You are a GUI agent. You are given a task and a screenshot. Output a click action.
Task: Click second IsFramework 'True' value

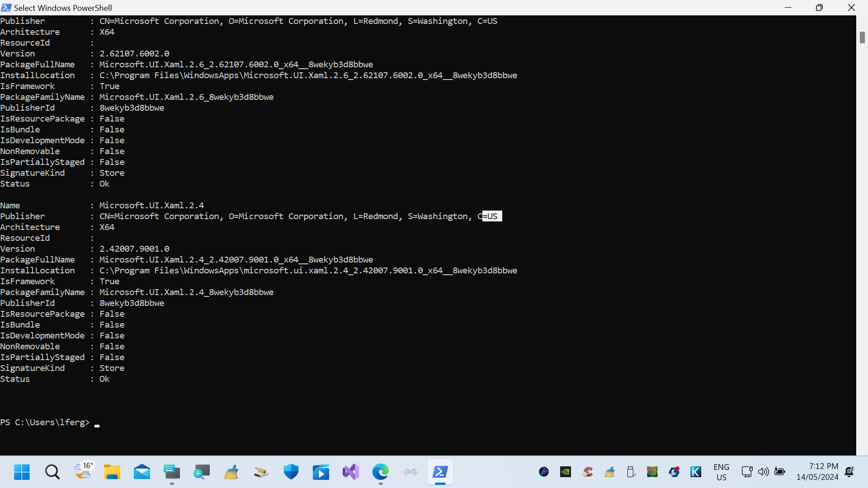(x=109, y=282)
